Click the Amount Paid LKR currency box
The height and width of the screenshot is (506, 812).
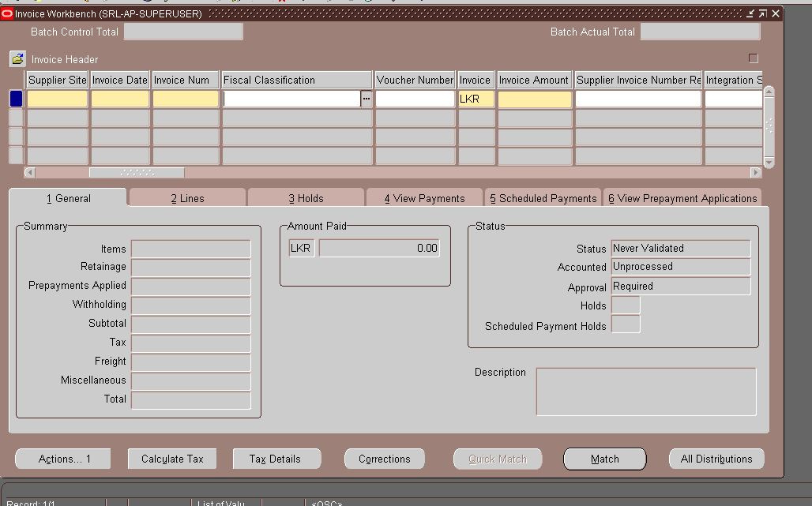click(x=302, y=249)
